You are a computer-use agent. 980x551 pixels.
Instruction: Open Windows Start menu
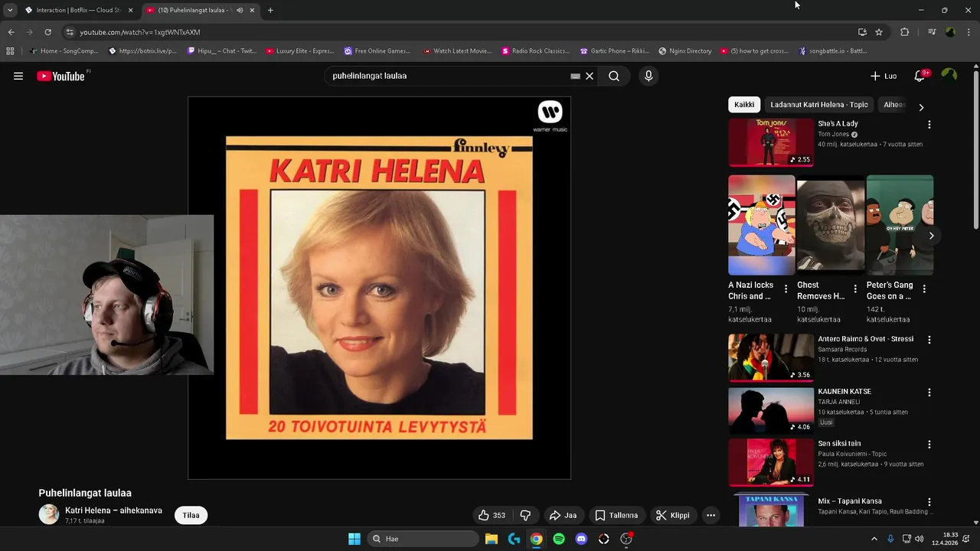coord(354,539)
